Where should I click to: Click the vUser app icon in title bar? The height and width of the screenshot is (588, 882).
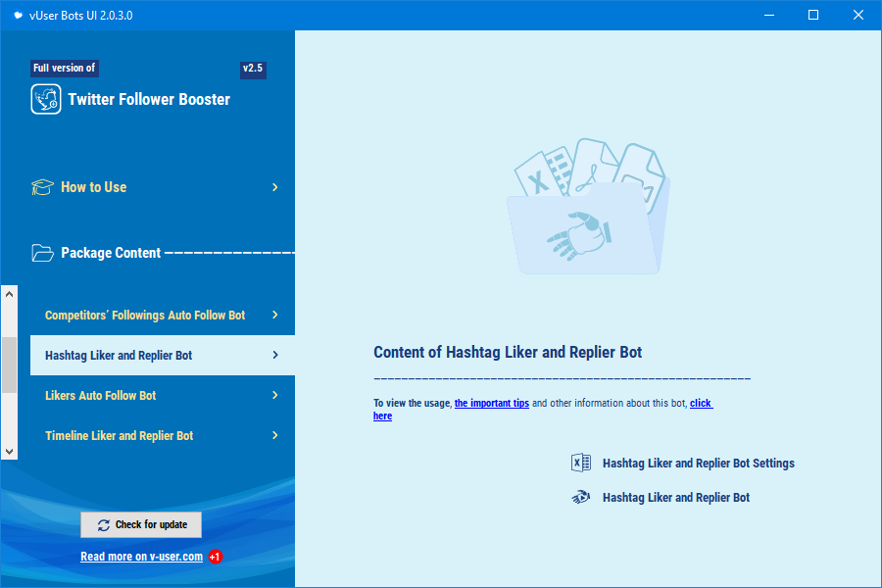[x=18, y=16]
